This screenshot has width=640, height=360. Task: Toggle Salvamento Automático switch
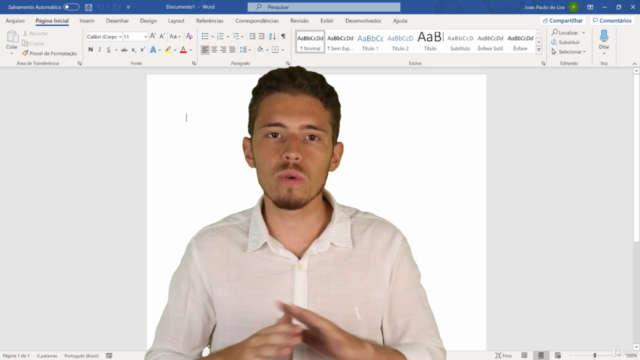(x=71, y=7)
